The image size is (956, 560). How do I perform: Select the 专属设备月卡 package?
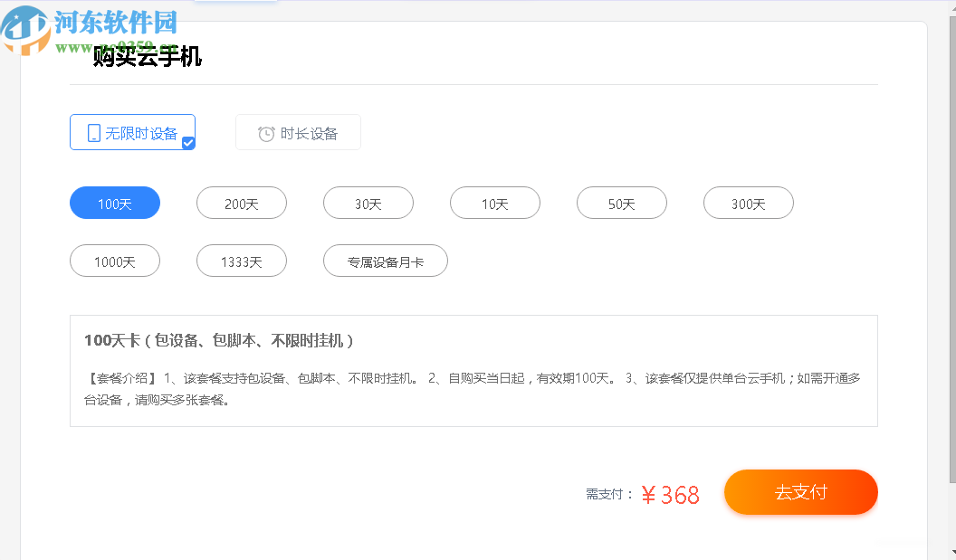[385, 261]
